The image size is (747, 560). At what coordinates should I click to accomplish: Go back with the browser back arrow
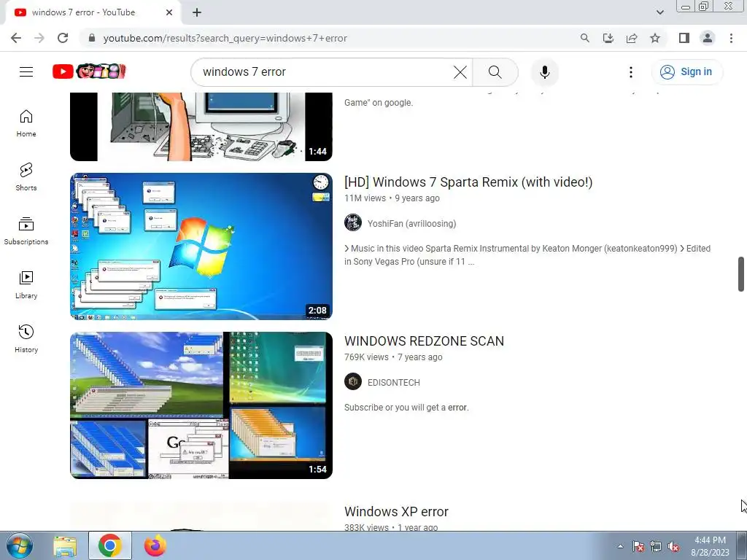[16, 38]
